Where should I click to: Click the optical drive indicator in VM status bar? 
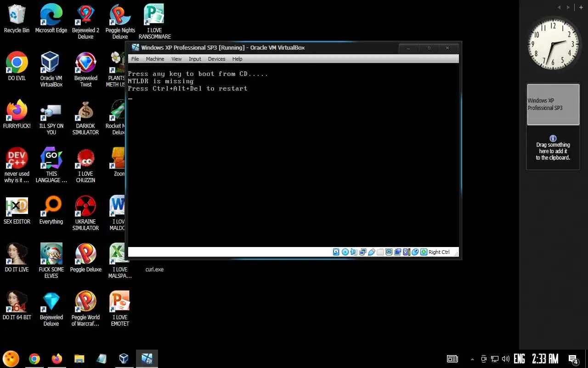[x=345, y=252]
